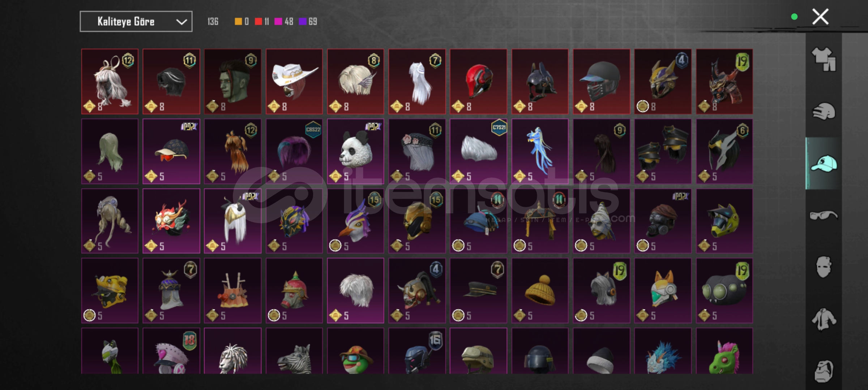Click the red quality swatch with 11
Image resolution: width=868 pixels, height=390 pixels.
[258, 22]
